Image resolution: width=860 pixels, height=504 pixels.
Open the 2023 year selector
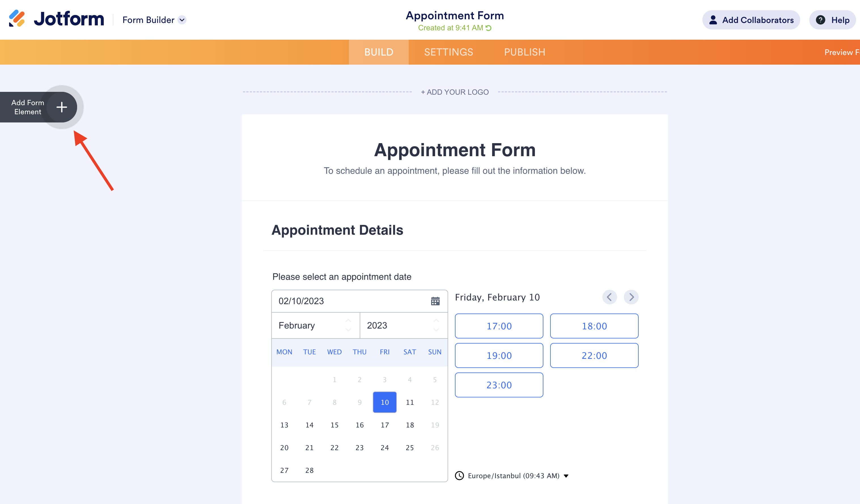(403, 325)
